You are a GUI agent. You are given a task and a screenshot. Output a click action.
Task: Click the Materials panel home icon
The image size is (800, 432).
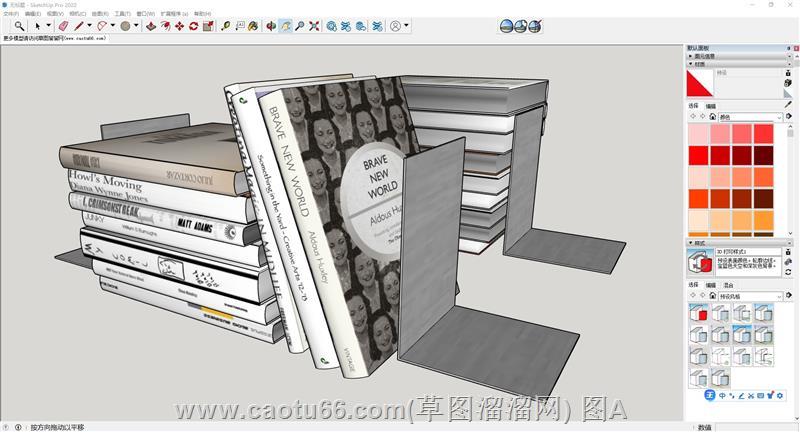[x=713, y=117]
